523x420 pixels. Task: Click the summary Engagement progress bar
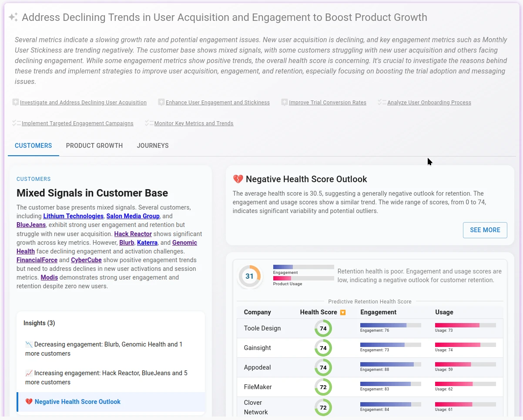pos(304,267)
